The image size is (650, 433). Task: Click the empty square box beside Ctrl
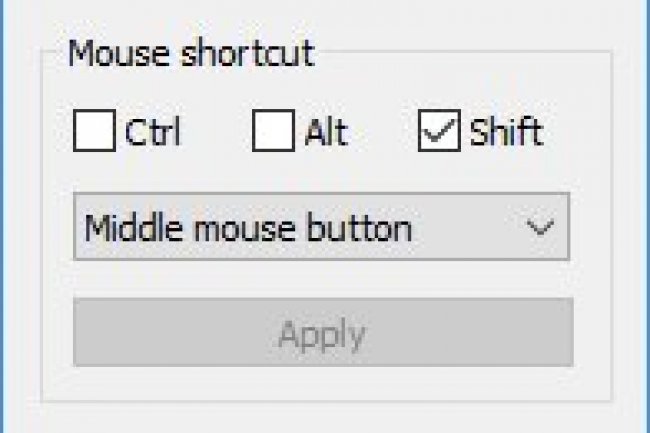[x=94, y=132]
